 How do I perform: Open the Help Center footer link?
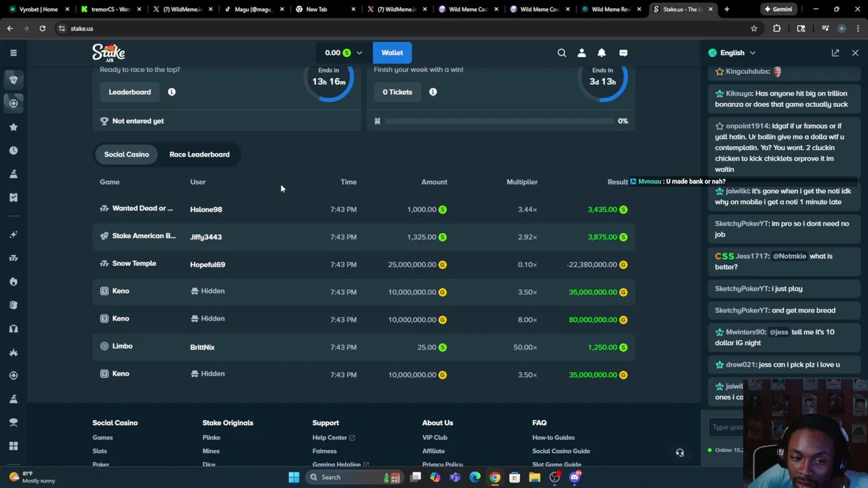point(333,438)
